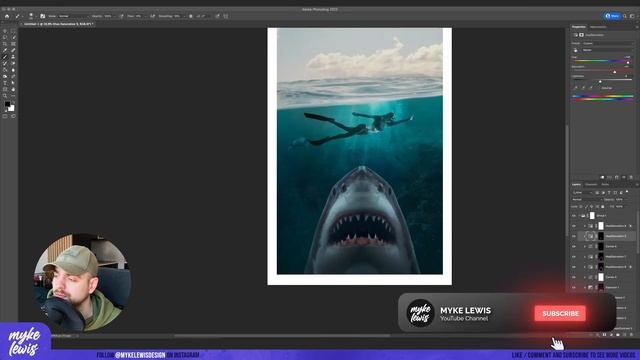Screen dimensions: 640x360
Task: Open symmetry paint options butterfly icon
Action: coord(226,16)
